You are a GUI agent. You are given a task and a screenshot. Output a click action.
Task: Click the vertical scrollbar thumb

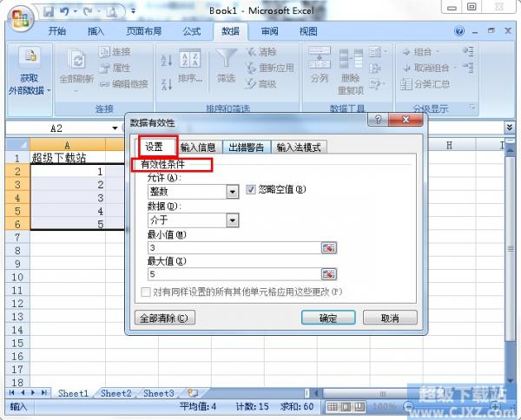tap(510, 248)
